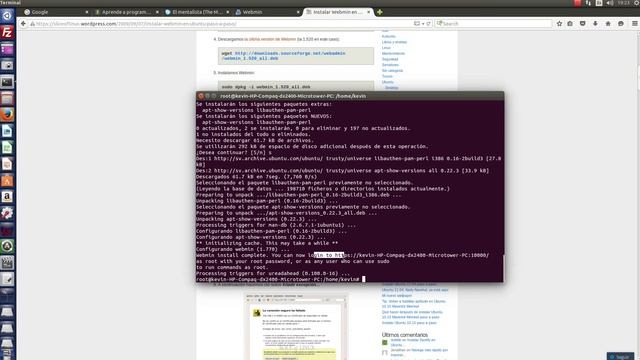This screenshot has width=640, height=360.
Task: Open Firefox from the Unity launcher
Action: click(7, 115)
